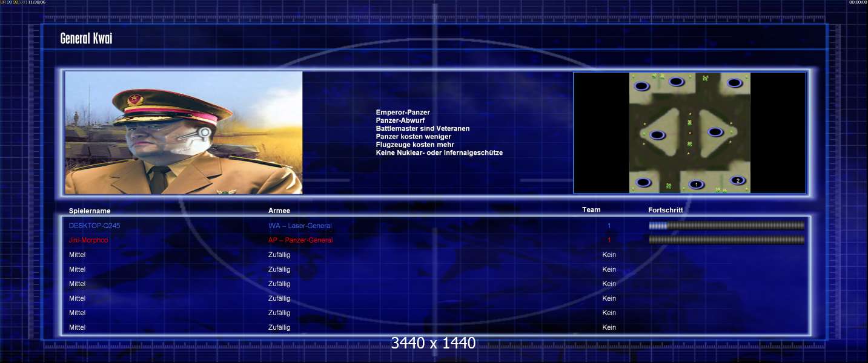The width and height of the screenshot is (868, 363).
Task: Click the DESKTOP-Q245 loading progress bar
Action: coord(726,226)
